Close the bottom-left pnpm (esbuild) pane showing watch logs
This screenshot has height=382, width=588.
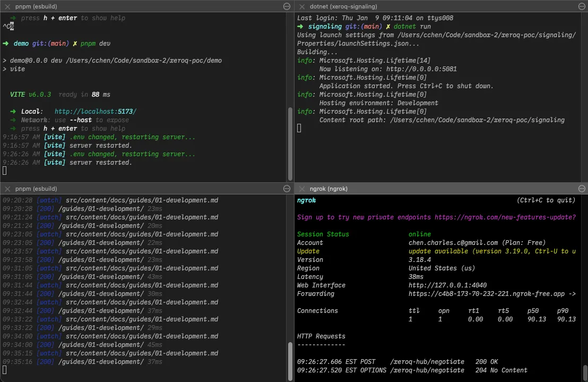(7, 189)
